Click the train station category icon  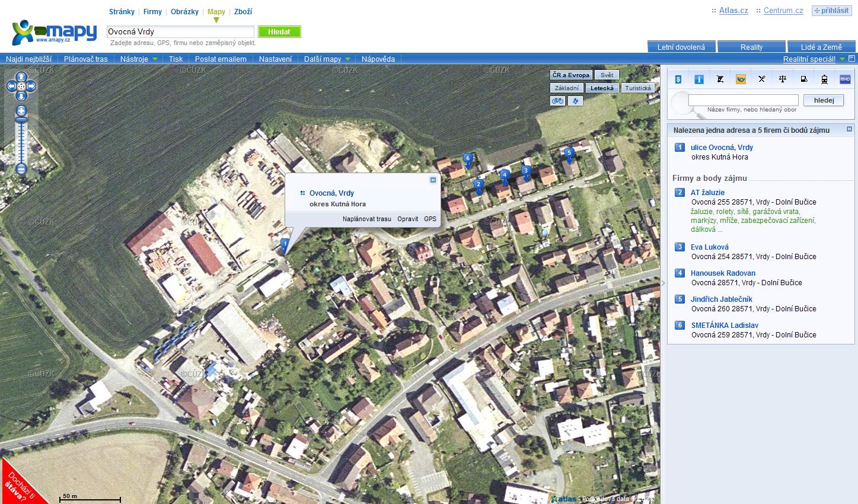tap(824, 79)
